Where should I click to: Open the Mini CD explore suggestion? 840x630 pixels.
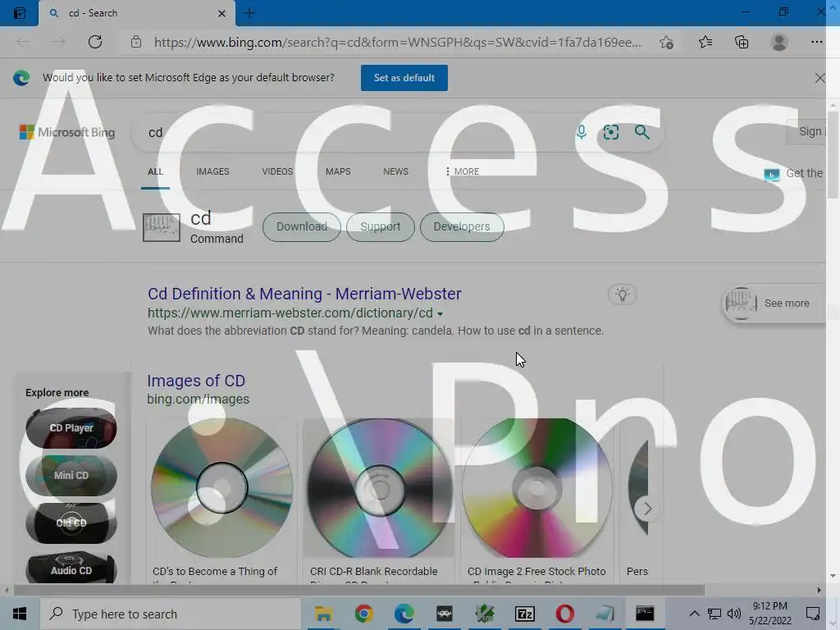tap(71, 476)
